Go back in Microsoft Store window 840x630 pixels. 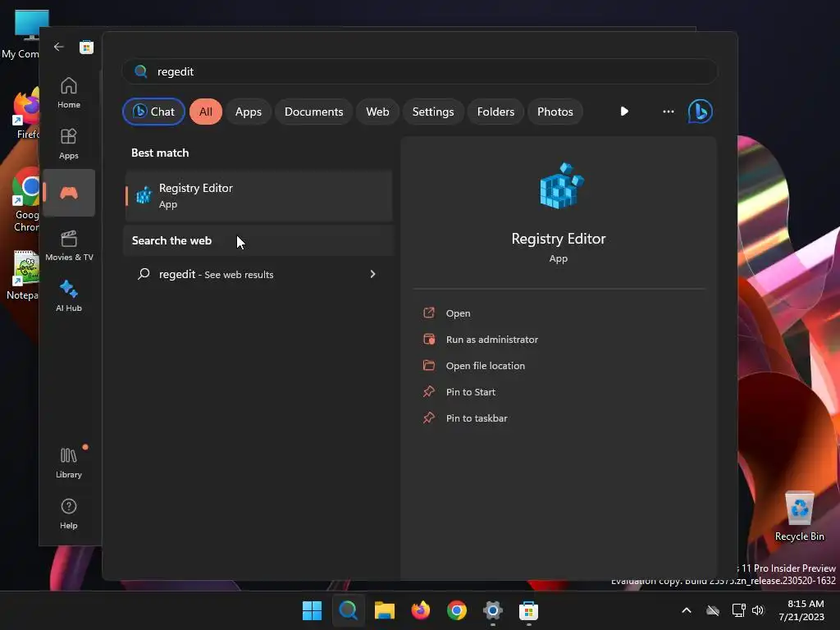[59, 47]
